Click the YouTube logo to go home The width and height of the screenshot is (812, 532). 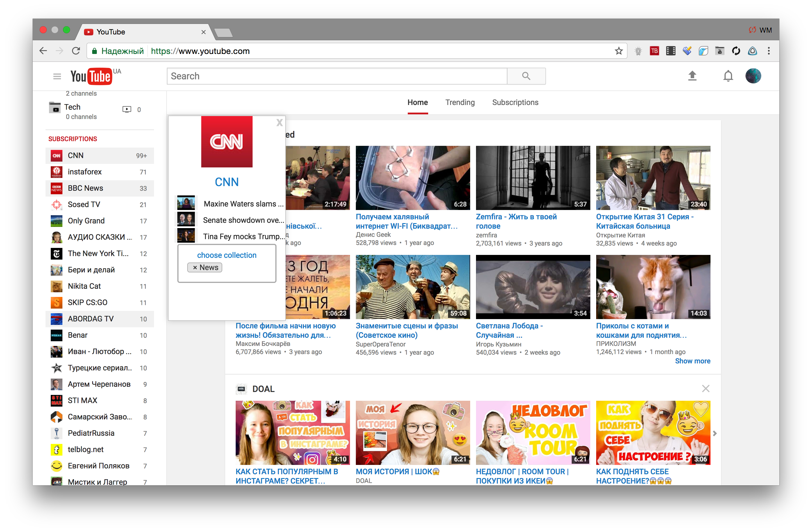click(91, 76)
